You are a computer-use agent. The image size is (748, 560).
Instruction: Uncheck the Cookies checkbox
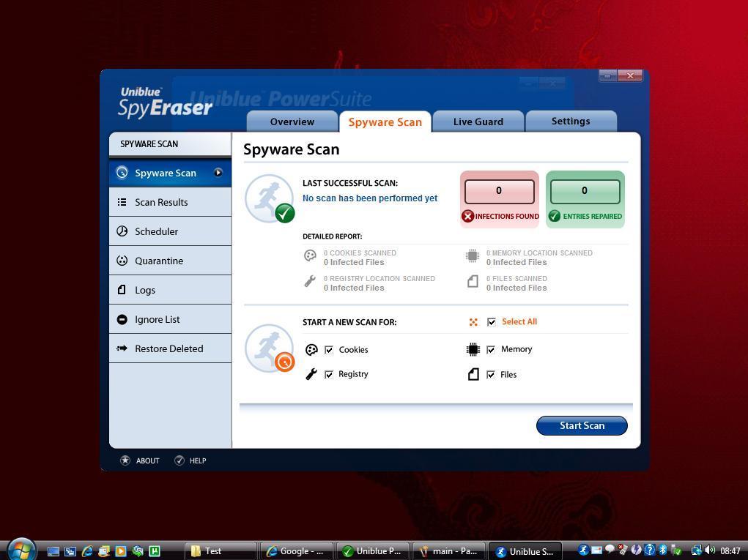(x=329, y=350)
